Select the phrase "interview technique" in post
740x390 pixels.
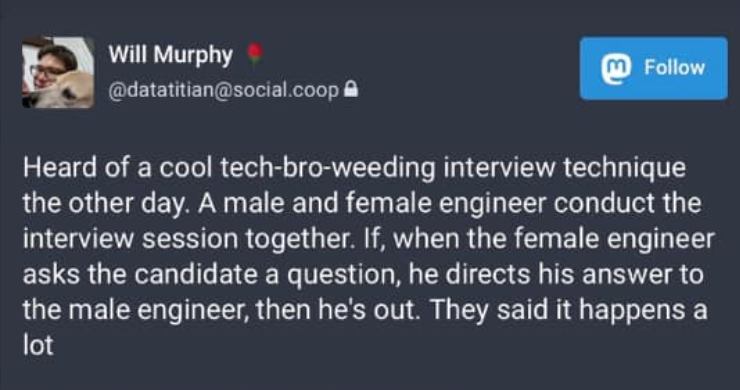click(x=564, y=169)
